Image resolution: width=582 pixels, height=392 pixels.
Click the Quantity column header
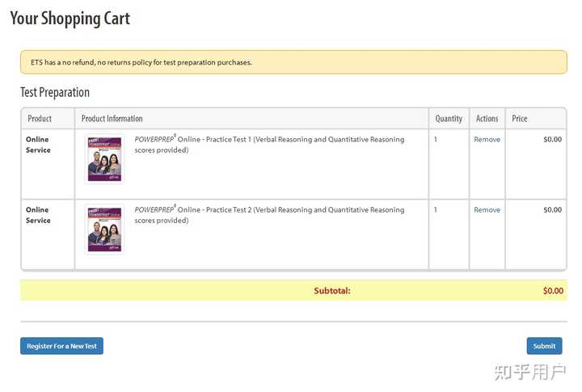pos(449,119)
